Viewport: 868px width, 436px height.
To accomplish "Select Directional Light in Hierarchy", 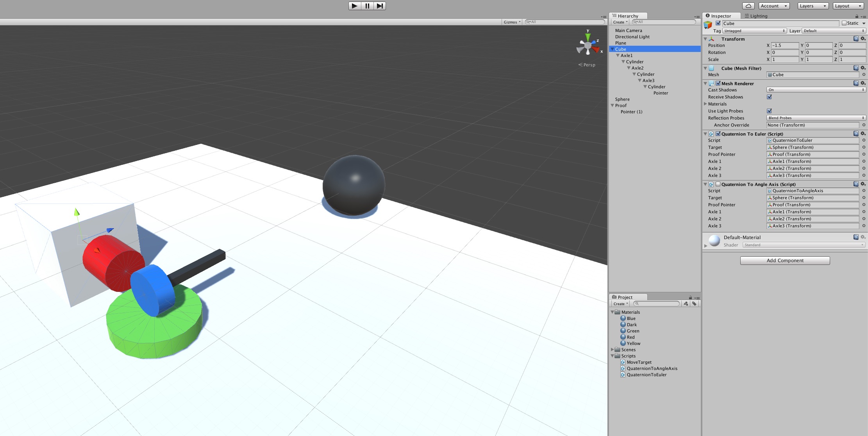I will (632, 37).
